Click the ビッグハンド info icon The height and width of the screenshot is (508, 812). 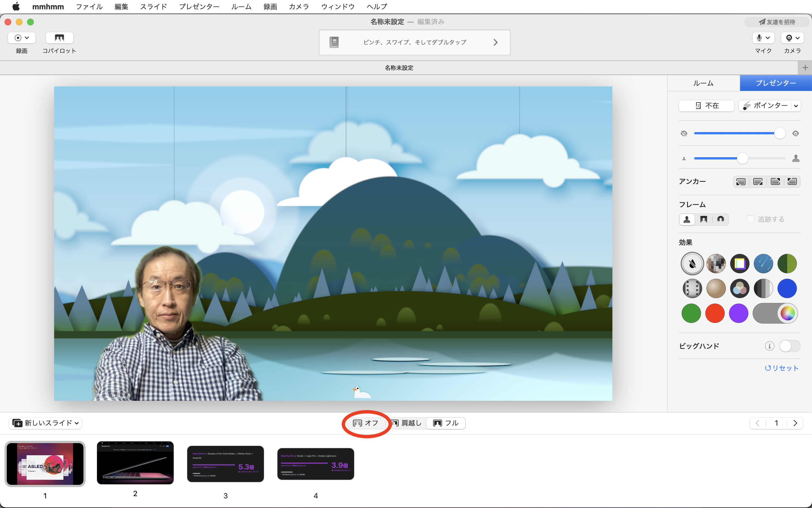point(769,346)
